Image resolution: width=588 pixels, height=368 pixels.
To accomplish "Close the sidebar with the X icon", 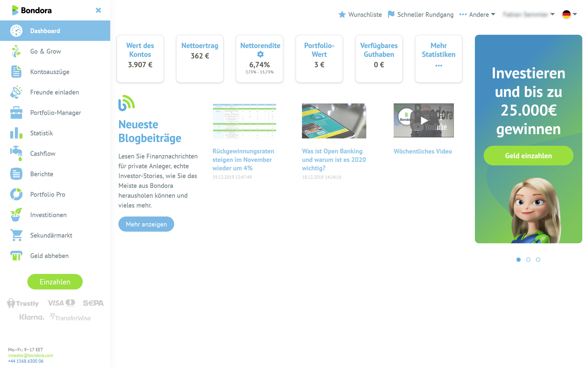I will pos(98,10).
